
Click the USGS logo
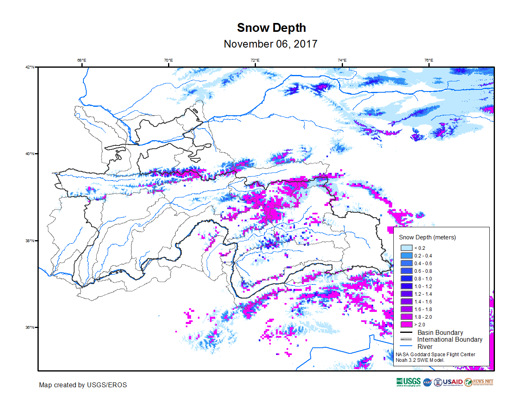coord(408,382)
